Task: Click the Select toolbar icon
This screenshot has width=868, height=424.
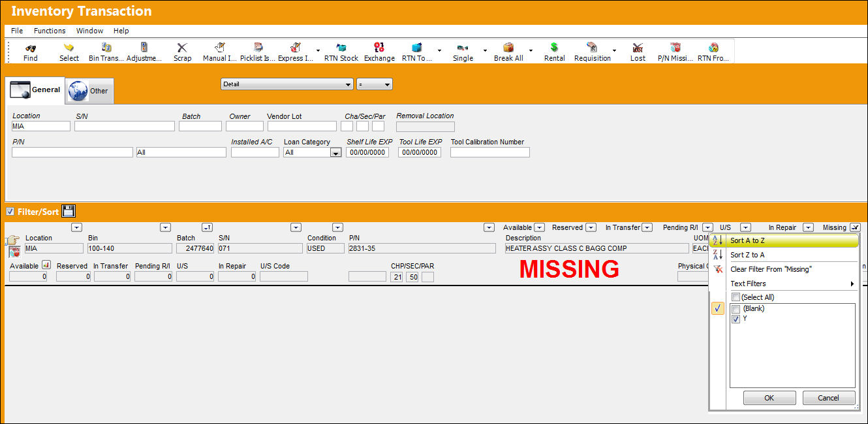Action: point(69,48)
